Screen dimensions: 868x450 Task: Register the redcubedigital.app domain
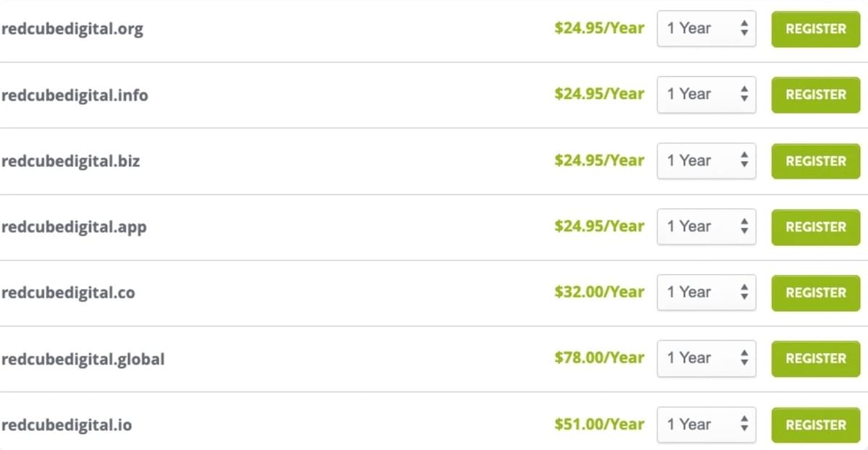815,227
